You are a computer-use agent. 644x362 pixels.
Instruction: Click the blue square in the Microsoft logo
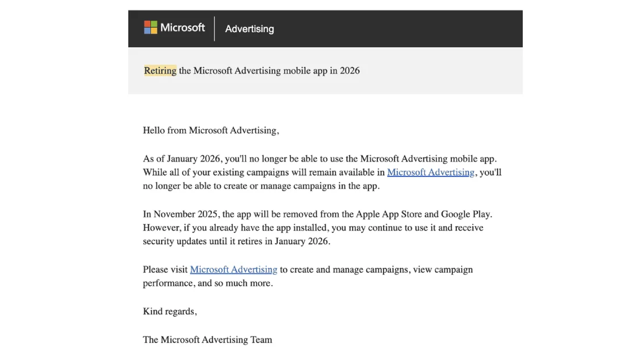click(x=147, y=30)
